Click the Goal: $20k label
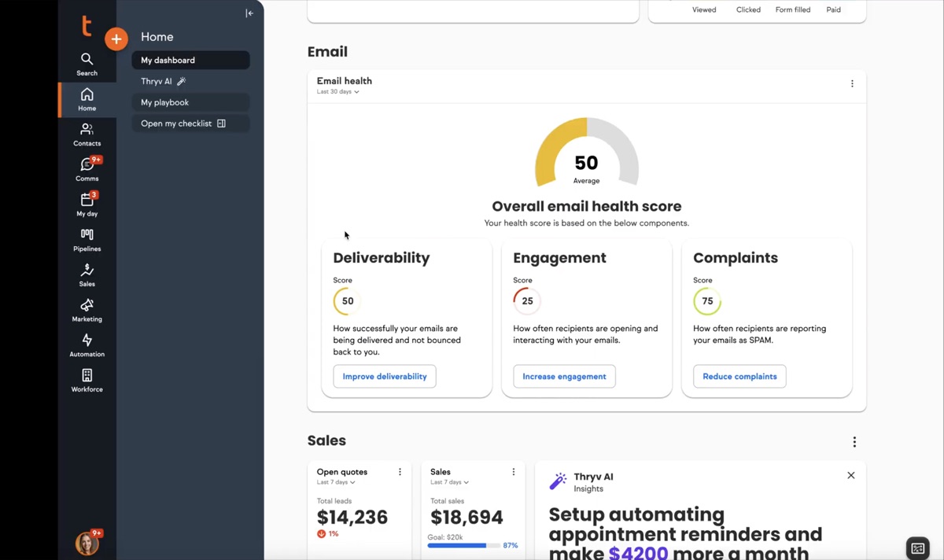This screenshot has height=560, width=944. point(444,536)
